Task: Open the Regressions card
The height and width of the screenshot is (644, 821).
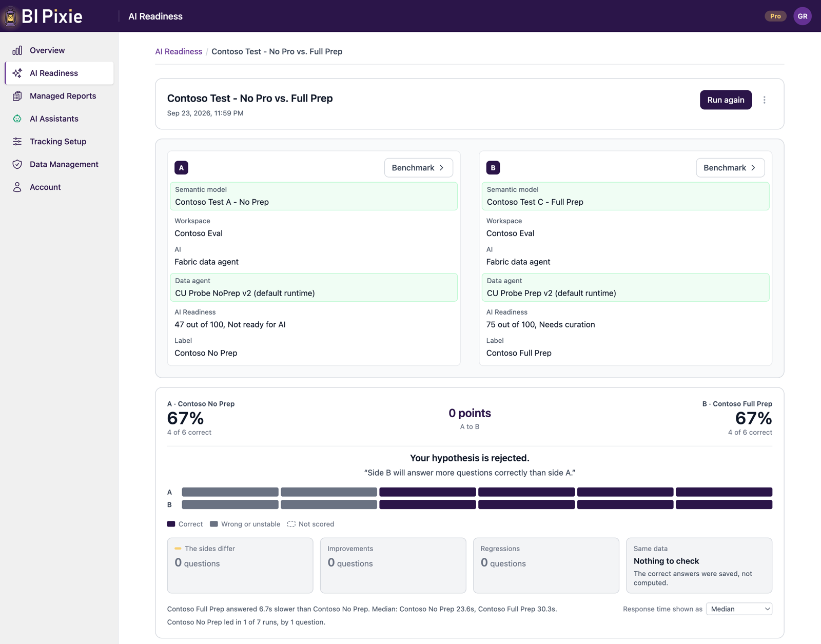Action: [x=546, y=565]
